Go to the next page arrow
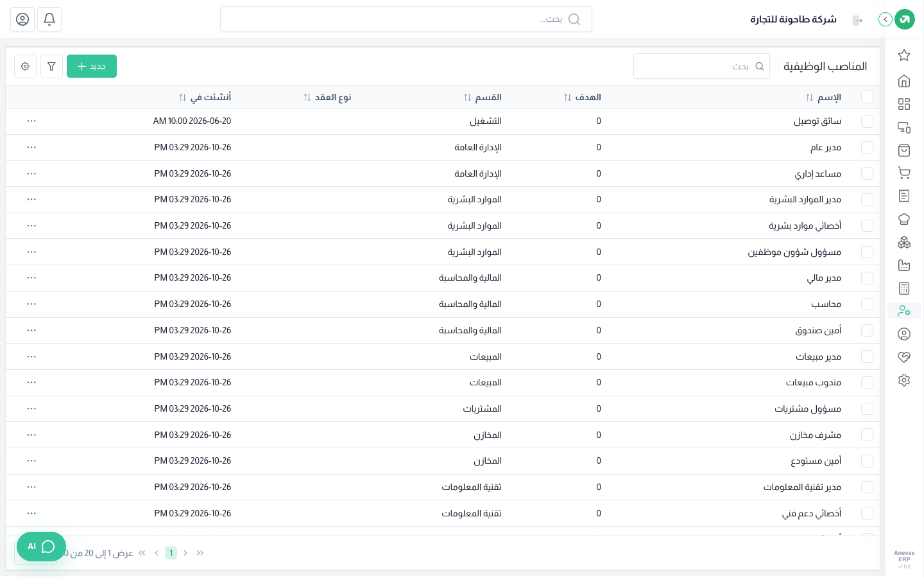924x578 pixels. [x=157, y=553]
